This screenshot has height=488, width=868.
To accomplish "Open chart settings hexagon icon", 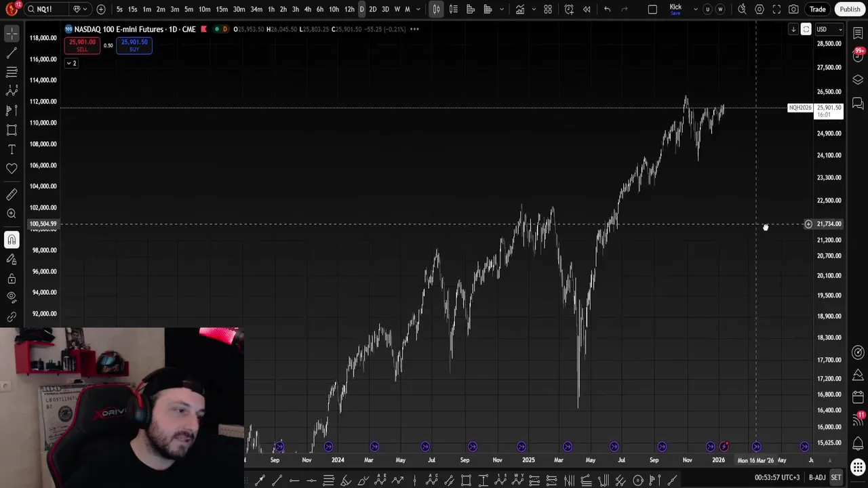I will coord(759,9).
